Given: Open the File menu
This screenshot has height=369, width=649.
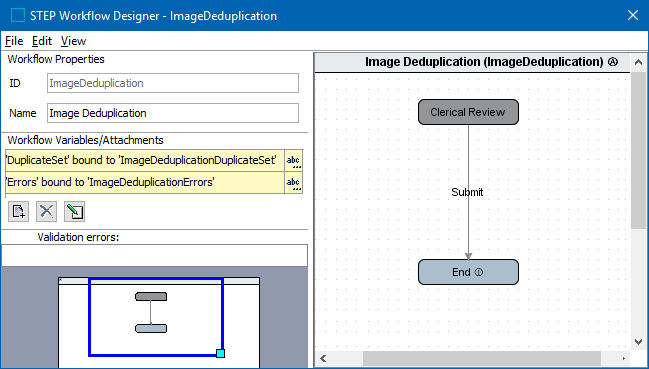Looking at the screenshot, I should 14,41.
